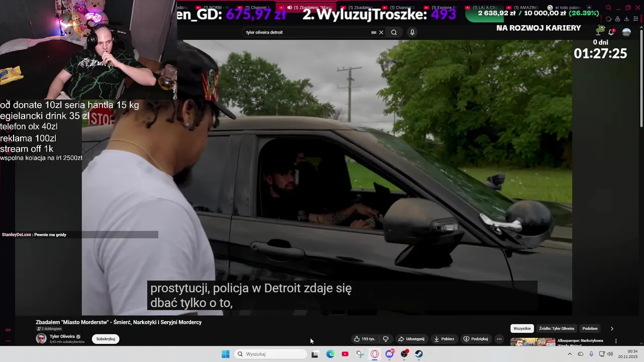Viewport: 644px width, 362px height.
Task: Open the Albuquerque recommended video thumbnail
Action: (533, 342)
